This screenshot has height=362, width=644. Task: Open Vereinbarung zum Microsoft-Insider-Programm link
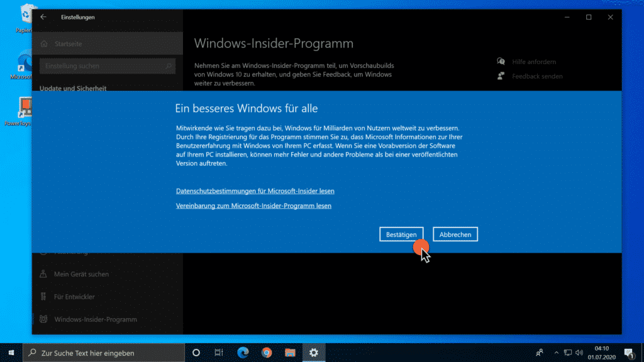(253, 206)
